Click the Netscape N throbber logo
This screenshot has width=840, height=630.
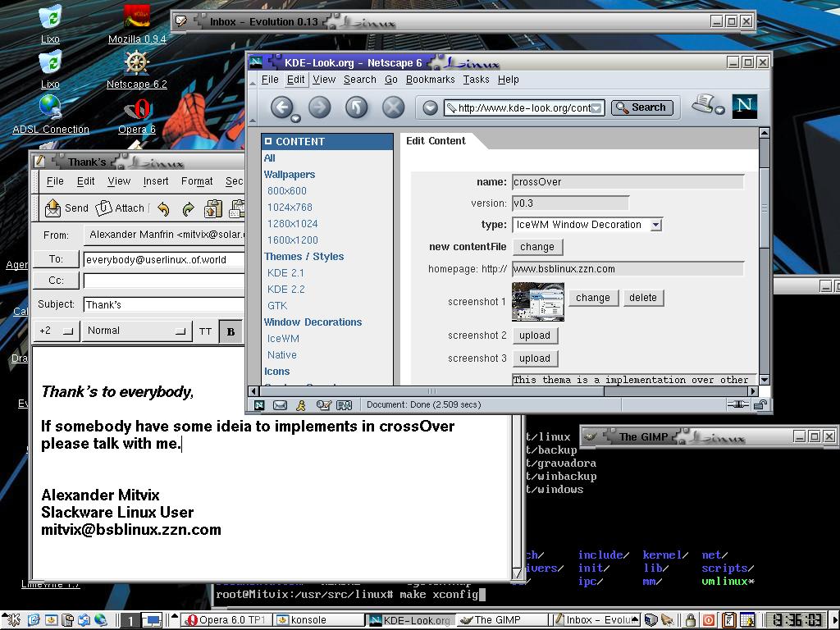point(745,106)
